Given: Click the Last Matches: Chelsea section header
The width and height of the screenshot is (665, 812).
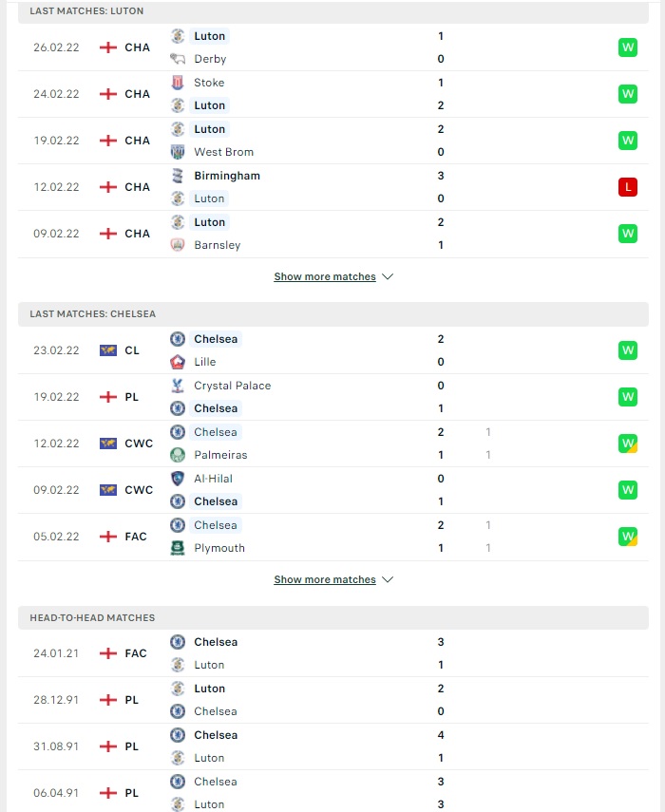Looking at the screenshot, I should coord(333,314).
